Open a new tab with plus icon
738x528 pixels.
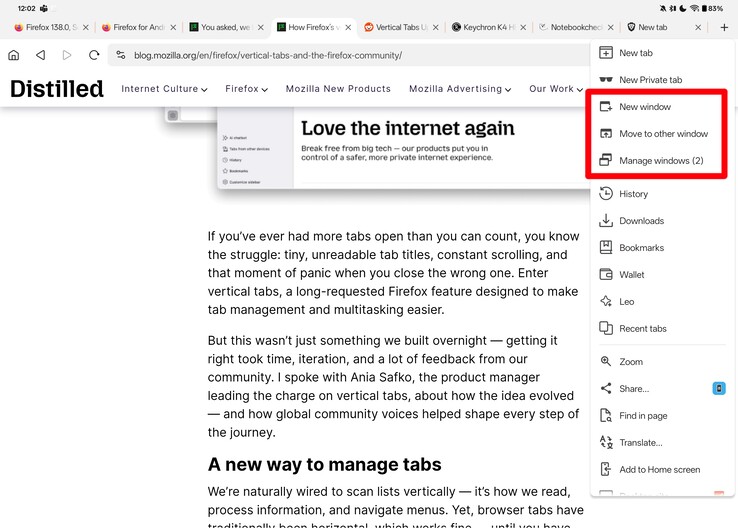724,27
